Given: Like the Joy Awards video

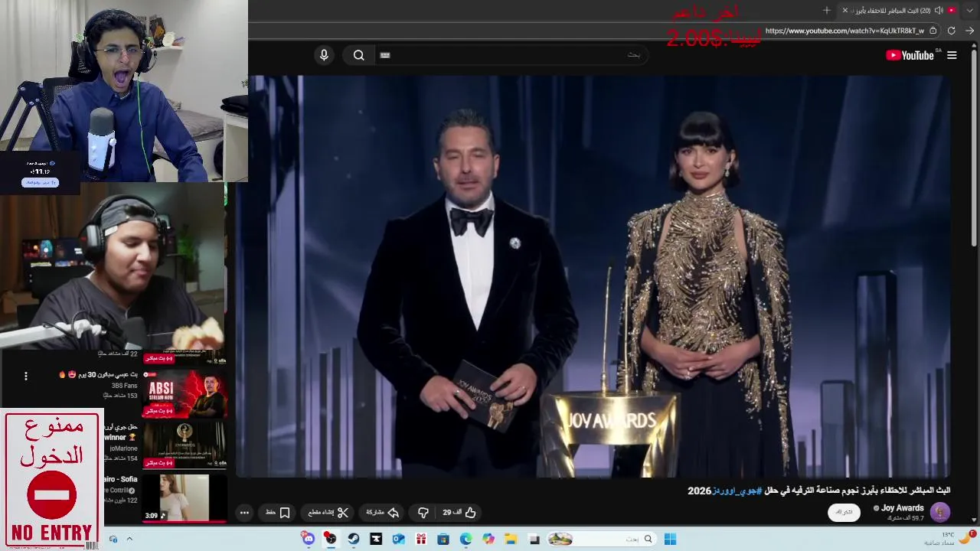Looking at the screenshot, I should pyautogui.click(x=460, y=513).
